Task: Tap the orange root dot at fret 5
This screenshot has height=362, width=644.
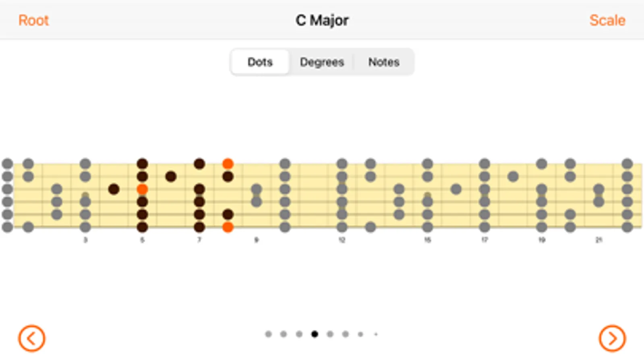Action: [x=142, y=189]
